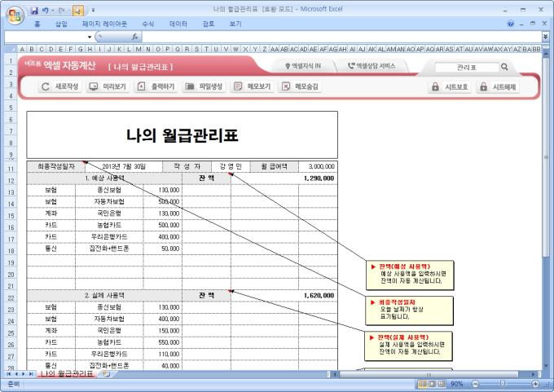Click the 메모숨김 button
This screenshot has width=554, height=392.
301,86
